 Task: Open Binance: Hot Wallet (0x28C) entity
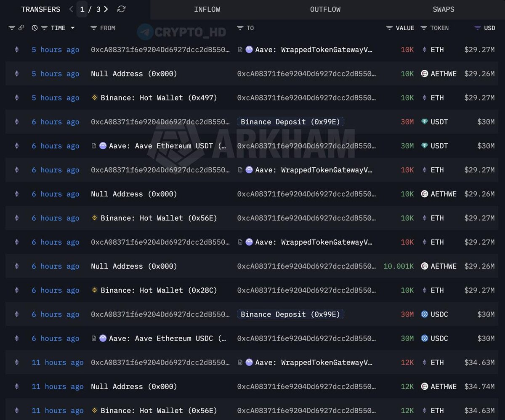[159, 291]
